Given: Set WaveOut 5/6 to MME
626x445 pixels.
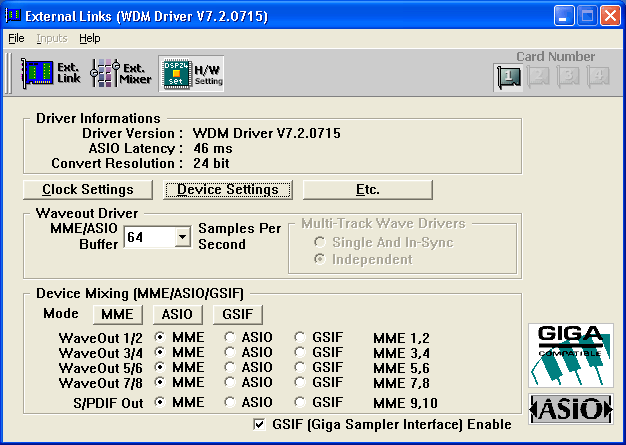Looking at the screenshot, I should click(x=160, y=367).
